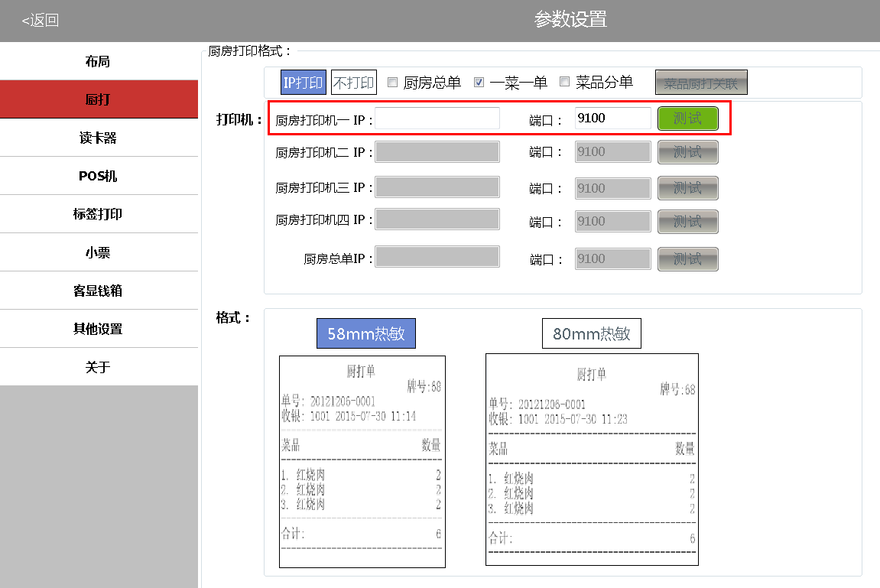Go back using the 返回 button

(x=40, y=21)
